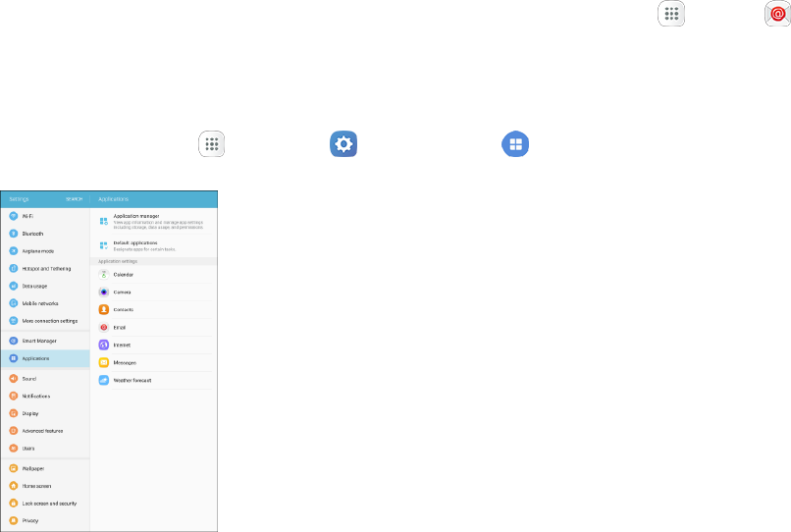Click the Camera icon under Application settings
Viewport: 791px width, 532px height.
103,292
